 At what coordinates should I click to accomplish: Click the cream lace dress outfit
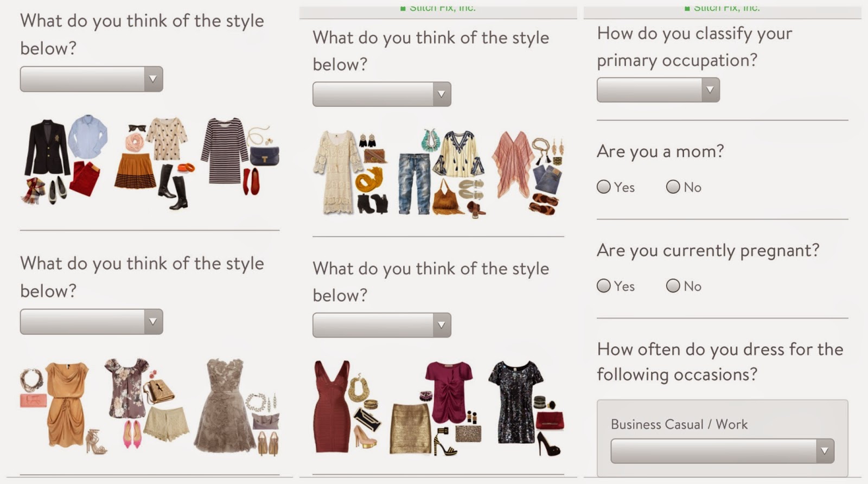[x=352, y=172]
